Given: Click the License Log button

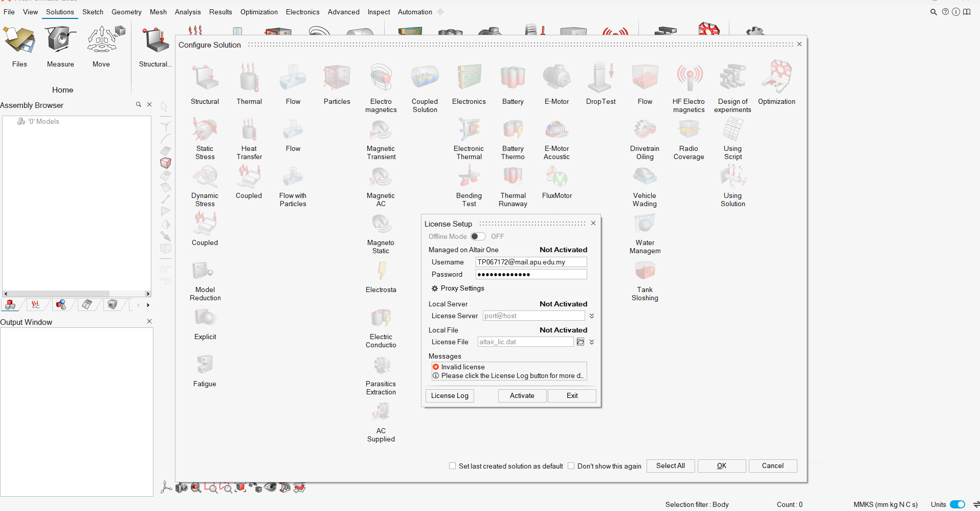Looking at the screenshot, I should coord(450,396).
